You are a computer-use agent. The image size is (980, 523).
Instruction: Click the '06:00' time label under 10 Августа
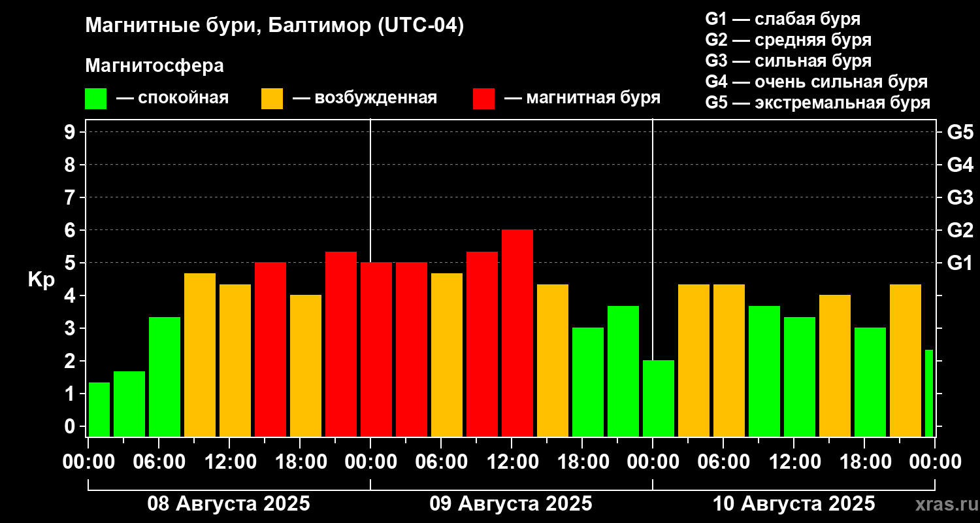[x=723, y=462]
